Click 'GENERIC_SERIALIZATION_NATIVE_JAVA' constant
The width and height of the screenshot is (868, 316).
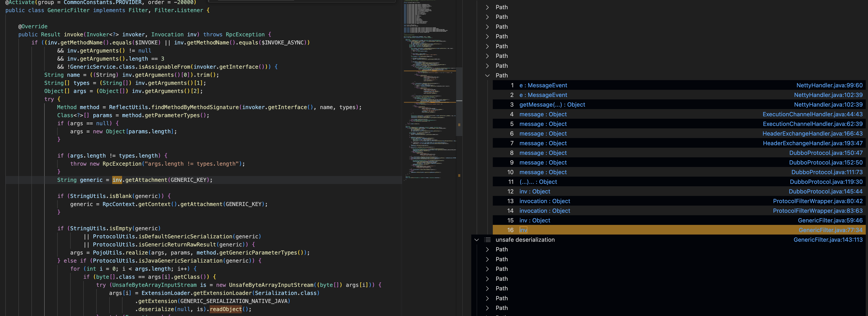[x=234, y=301]
